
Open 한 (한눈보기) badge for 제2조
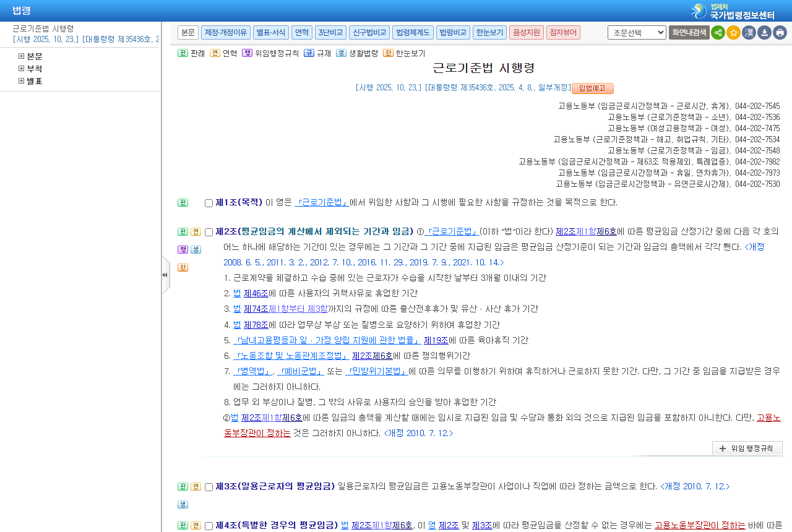(183, 267)
